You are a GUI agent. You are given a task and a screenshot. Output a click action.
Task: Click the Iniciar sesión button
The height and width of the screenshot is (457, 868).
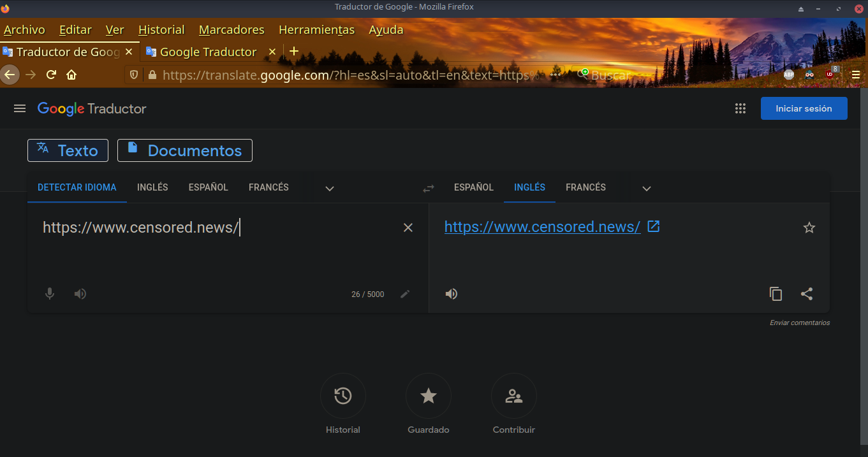[x=804, y=108]
